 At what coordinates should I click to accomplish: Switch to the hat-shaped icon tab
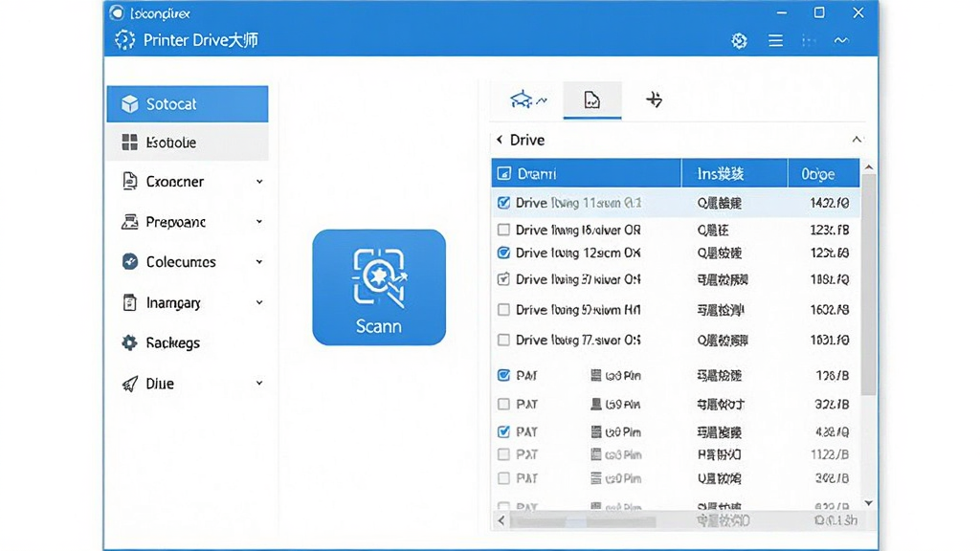tap(527, 99)
